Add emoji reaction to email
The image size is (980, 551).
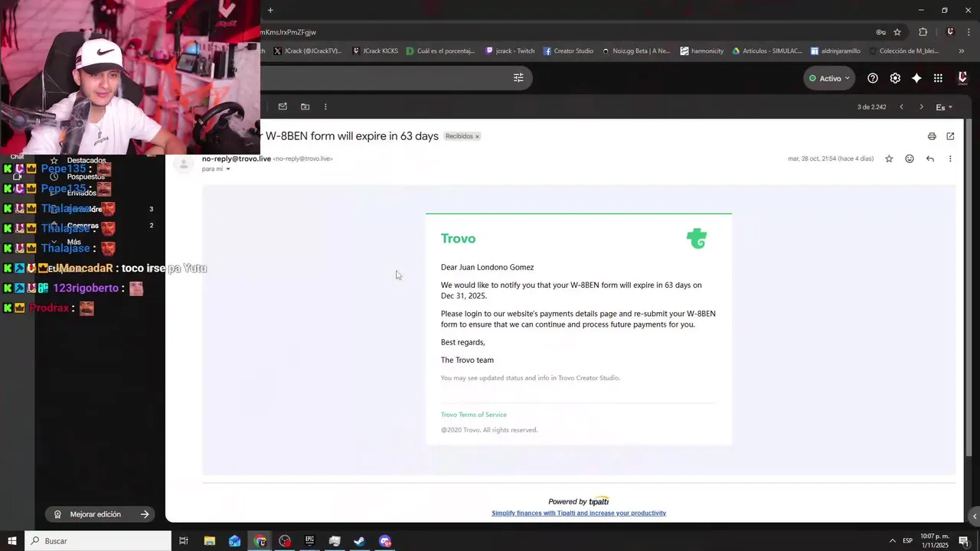coord(910,159)
